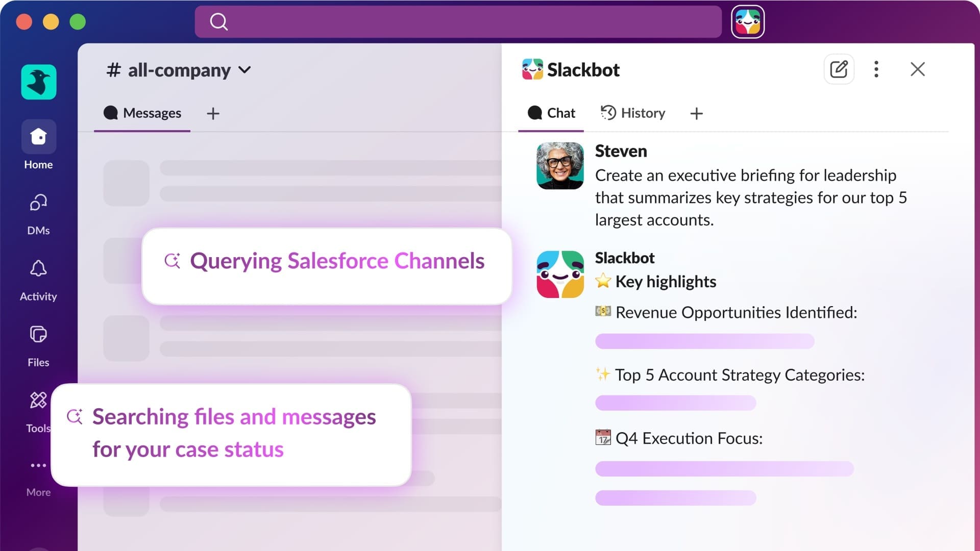Viewport: 980px width, 551px height.
Task: Open Slackbot panel options via three-dot menu
Action: [876, 69]
